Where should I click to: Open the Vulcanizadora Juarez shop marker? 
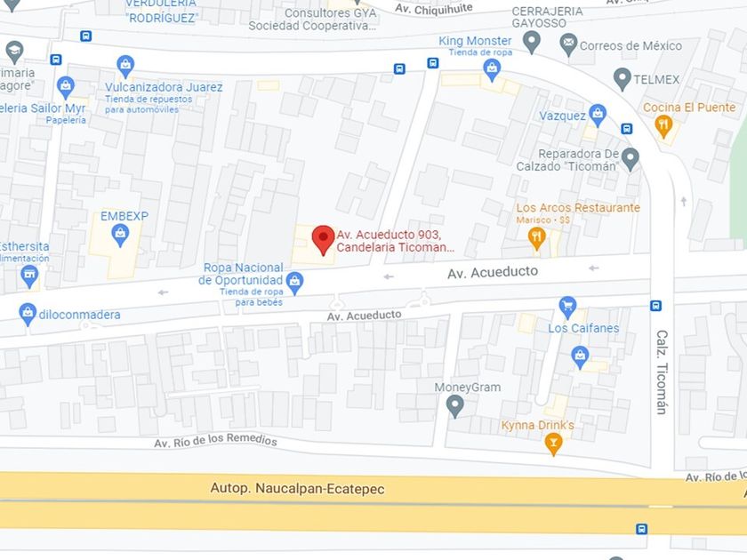[125, 66]
